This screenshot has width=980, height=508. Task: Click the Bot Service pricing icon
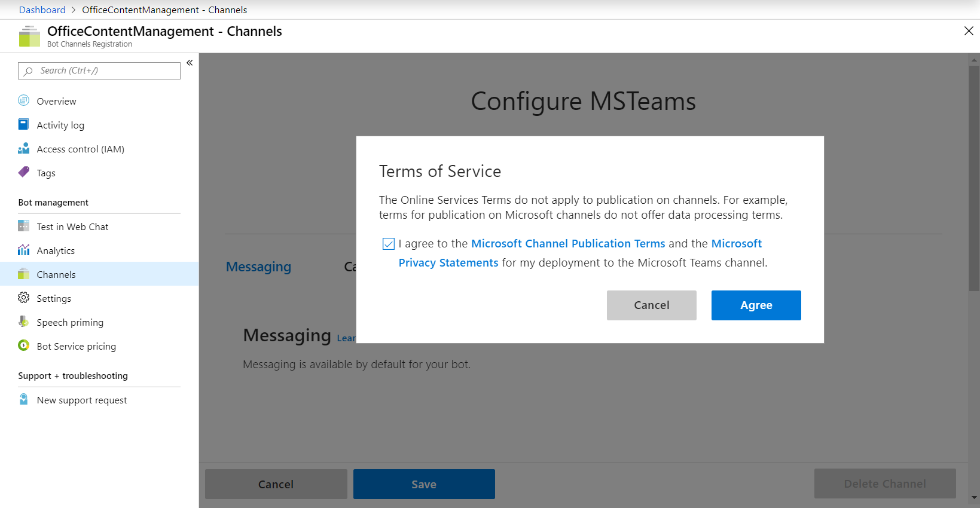[24, 345]
